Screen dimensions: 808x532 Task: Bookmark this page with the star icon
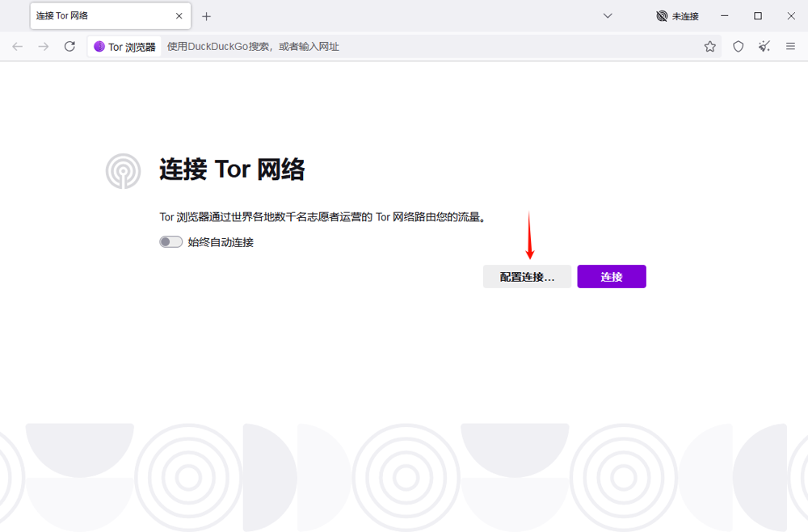709,47
